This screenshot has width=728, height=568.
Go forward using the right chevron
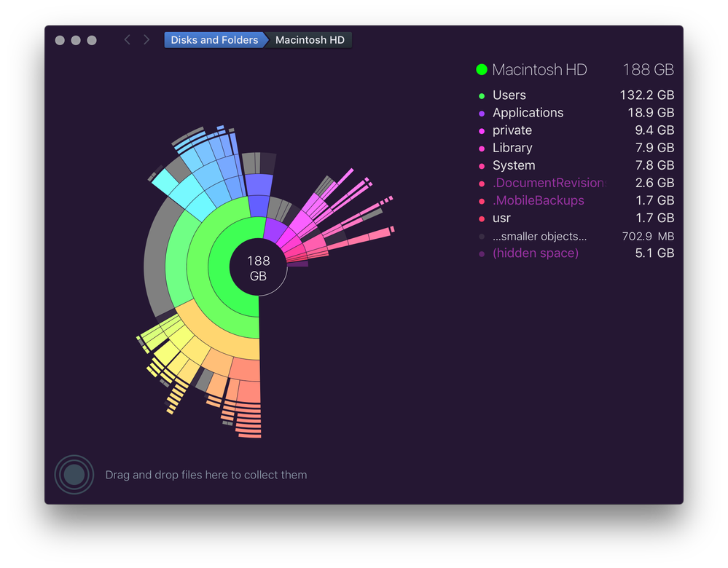coord(146,40)
